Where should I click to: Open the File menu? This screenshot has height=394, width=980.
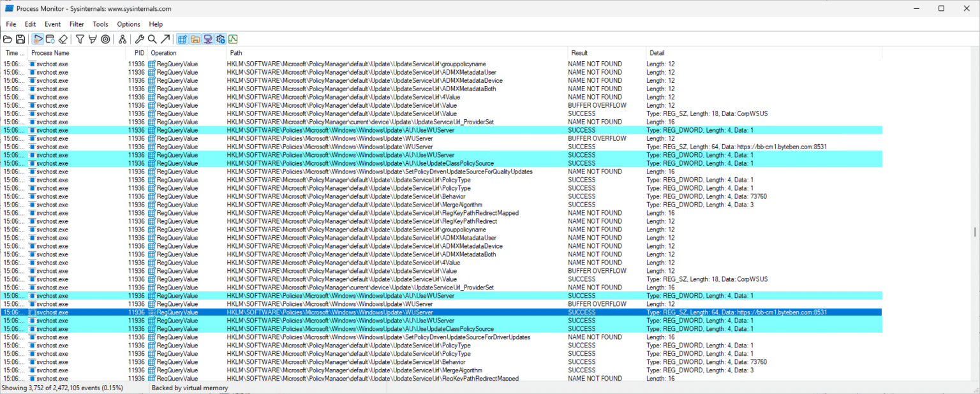coord(10,24)
